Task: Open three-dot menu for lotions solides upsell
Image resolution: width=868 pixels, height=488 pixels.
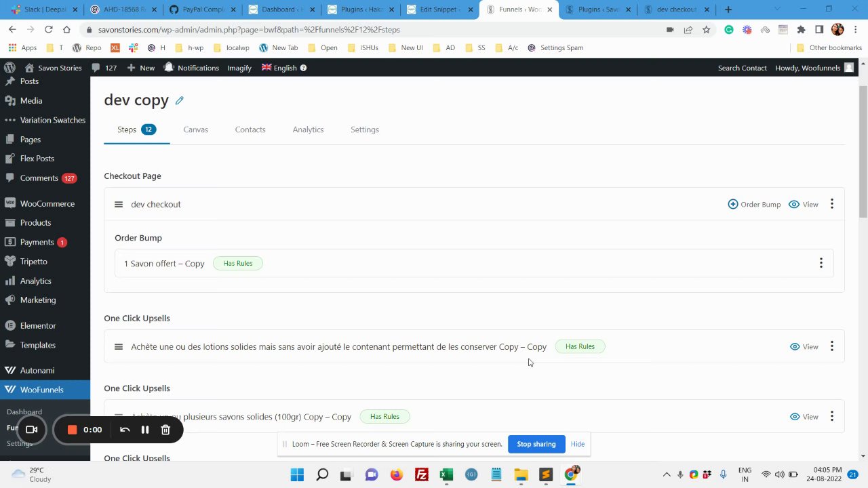Action: [x=832, y=346]
